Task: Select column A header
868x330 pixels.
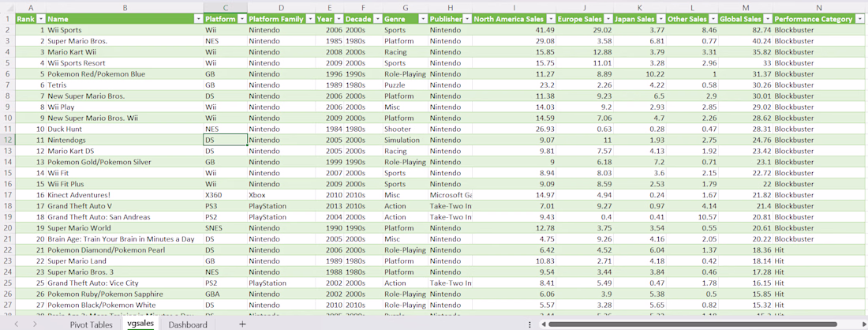Action: (x=31, y=7)
